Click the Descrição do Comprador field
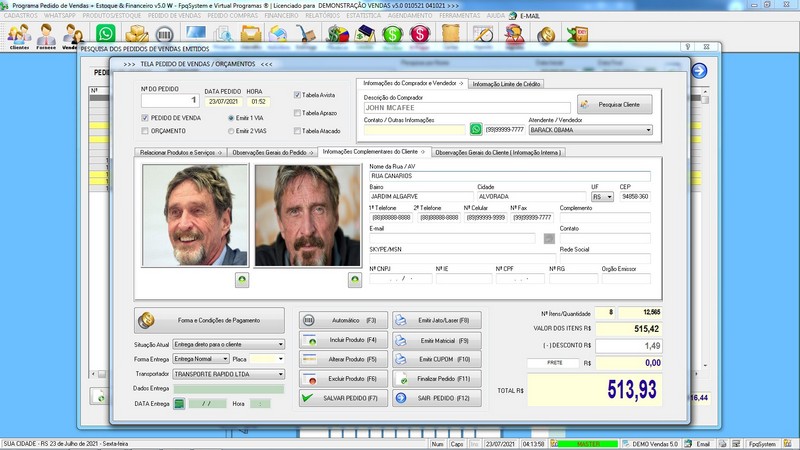Image resolution: width=800 pixels, height=450 pixels. pos(467,108)
